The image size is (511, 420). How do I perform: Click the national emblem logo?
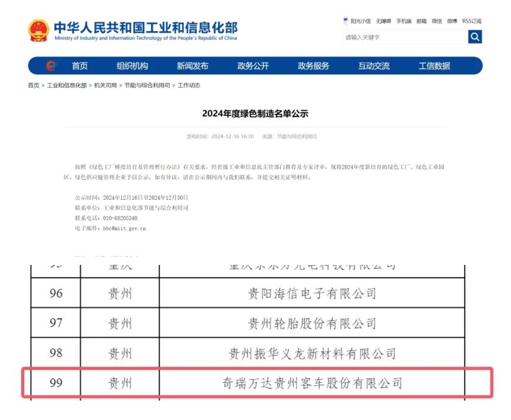(x=38, y=31)
